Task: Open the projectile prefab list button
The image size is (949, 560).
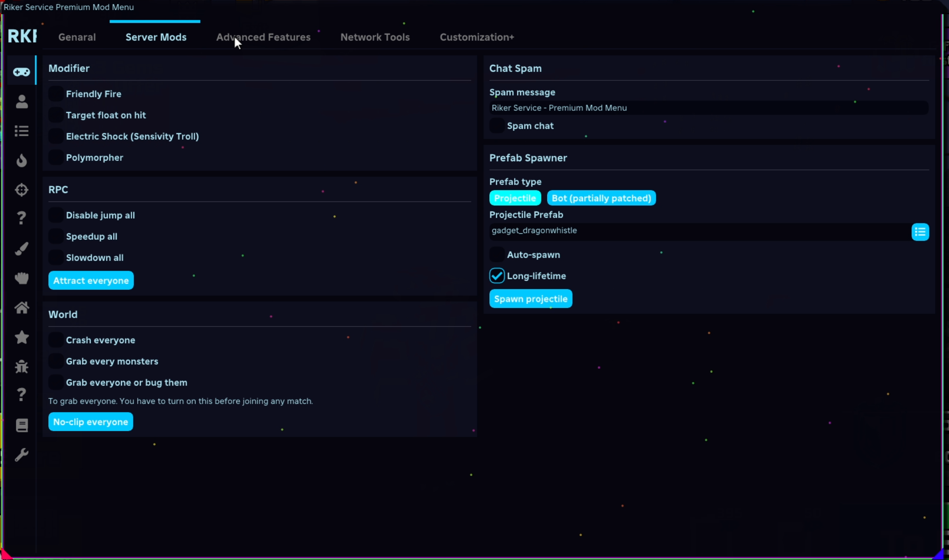Action: tap(920, 232)
